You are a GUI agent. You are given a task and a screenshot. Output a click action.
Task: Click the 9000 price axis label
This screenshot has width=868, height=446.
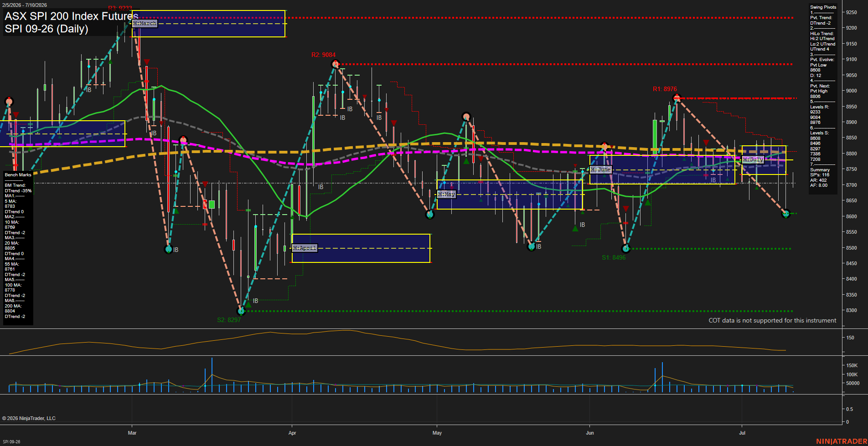(852, 91)
